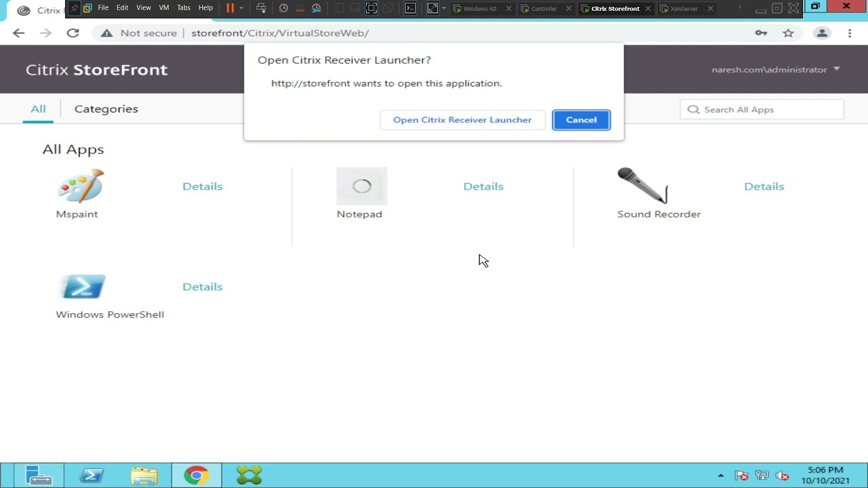Launch the Sound Recorder microphone icon
Screen dimensions: 868x488
pyautogui.click(x=642, y=186)
